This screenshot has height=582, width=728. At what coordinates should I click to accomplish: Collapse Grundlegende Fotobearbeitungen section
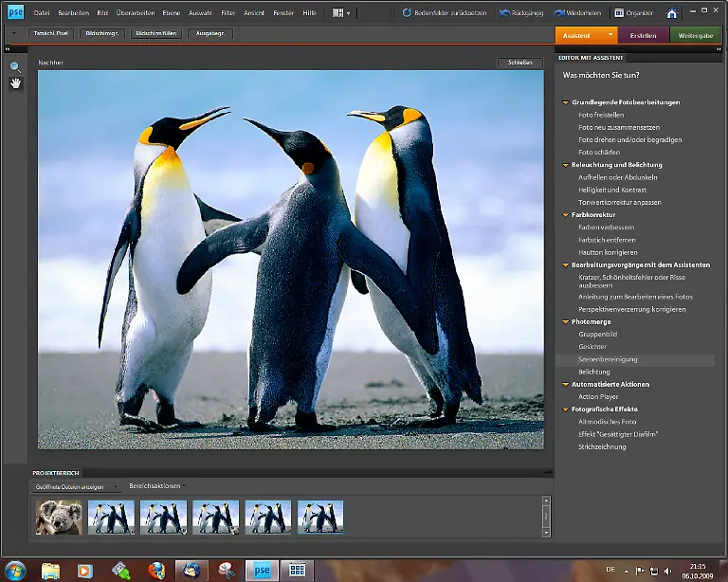pos(566,102)
